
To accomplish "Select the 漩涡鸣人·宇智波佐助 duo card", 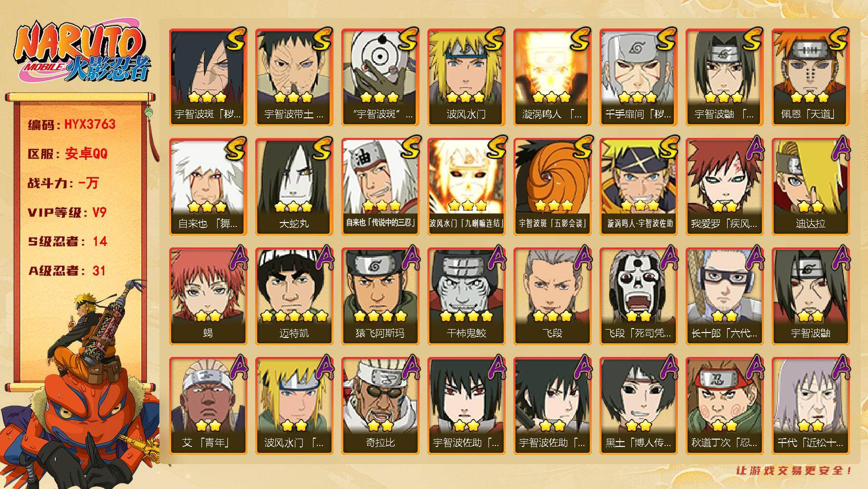I will coord(638,187).
